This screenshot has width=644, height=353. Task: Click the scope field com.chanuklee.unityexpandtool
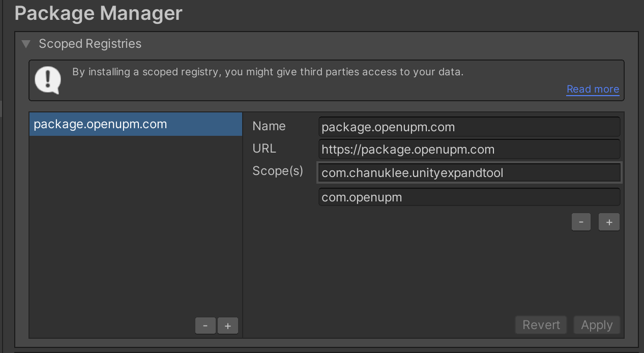click(x=470, y=172)
